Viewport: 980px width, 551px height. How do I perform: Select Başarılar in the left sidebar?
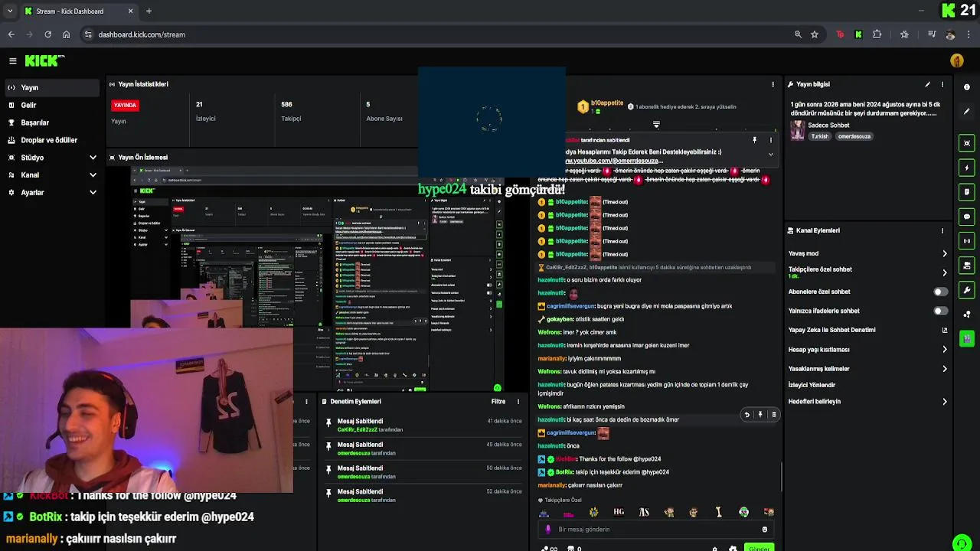click(52, 122)
